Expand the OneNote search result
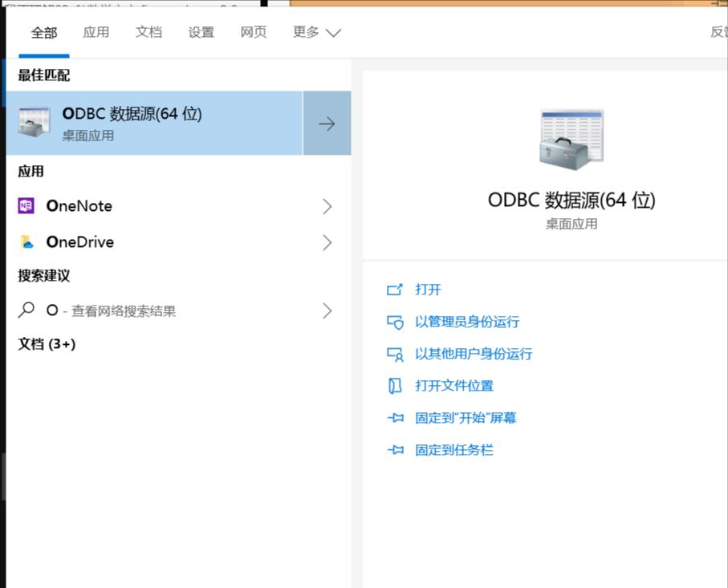Screen dimensions: 728x588 click(x=327, y=206)
